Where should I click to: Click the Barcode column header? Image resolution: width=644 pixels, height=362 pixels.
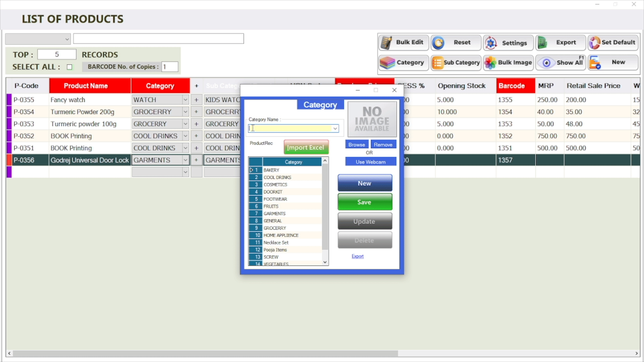pyautogui.click(x=515, y=86)
